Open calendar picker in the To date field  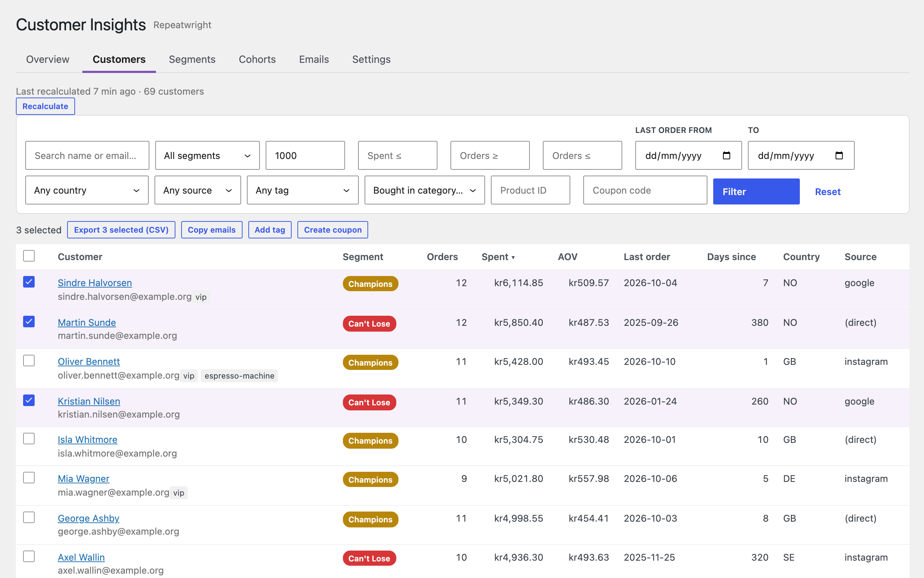click(839, 156)
